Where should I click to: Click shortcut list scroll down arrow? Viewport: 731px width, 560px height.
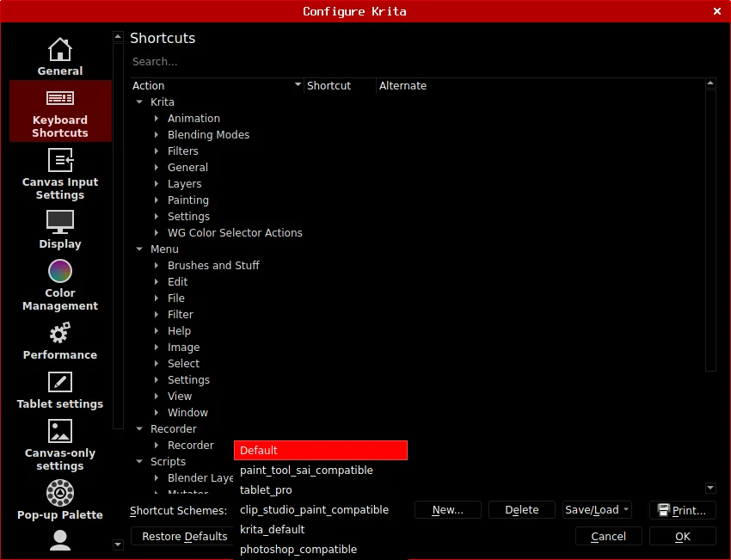[x=710, y=488]
